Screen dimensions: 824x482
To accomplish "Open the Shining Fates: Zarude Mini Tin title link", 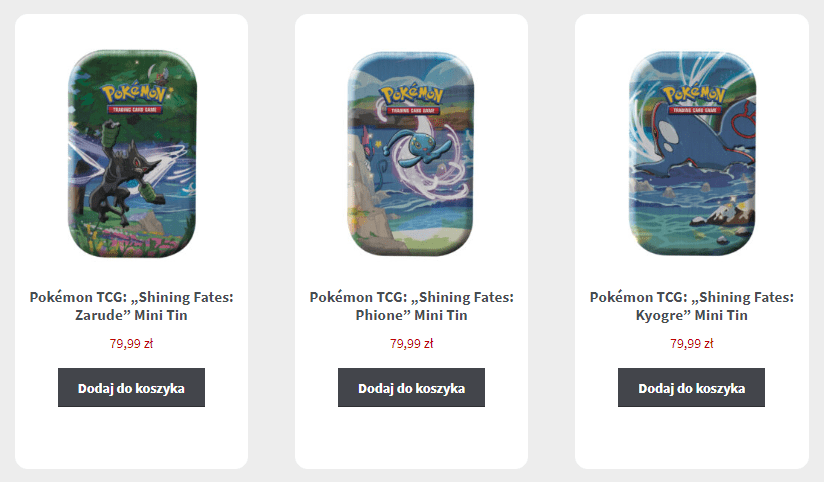I will [131, 306].
